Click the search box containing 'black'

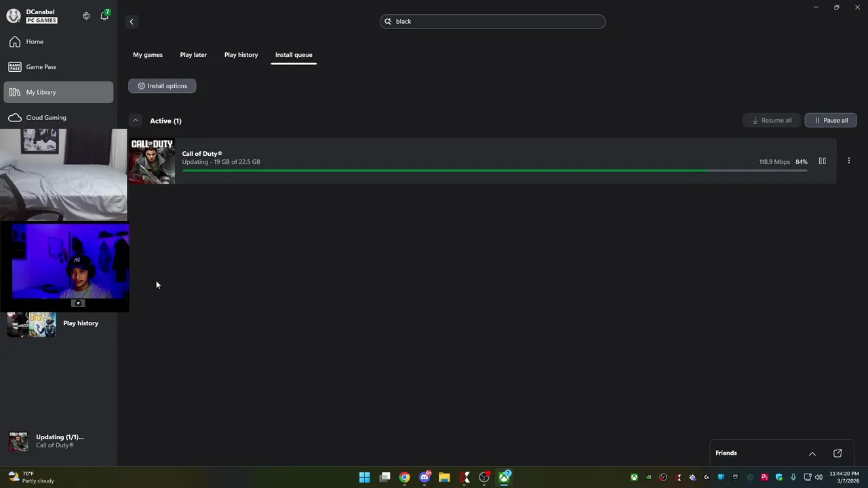click(x=492, y=22)
